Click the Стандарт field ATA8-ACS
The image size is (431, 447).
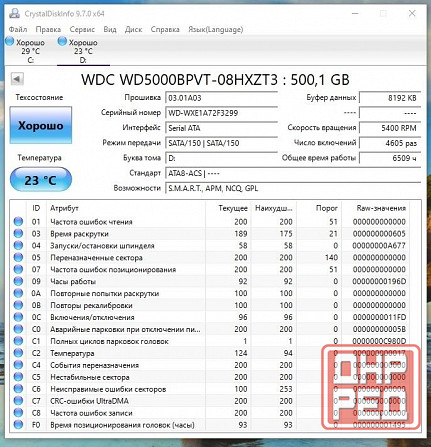click(x=293, y=173)
